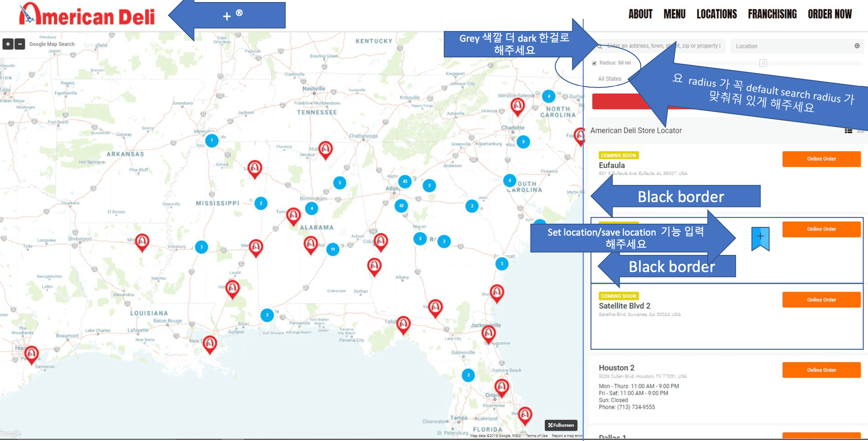Click Report a map error link

point(567,436)
